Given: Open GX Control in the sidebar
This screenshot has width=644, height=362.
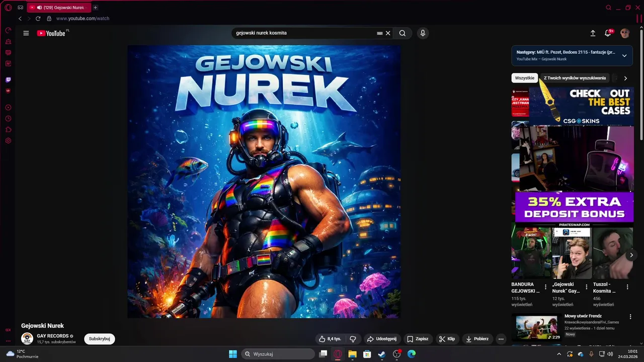Looking at the screenshot, I should (8, 31).
